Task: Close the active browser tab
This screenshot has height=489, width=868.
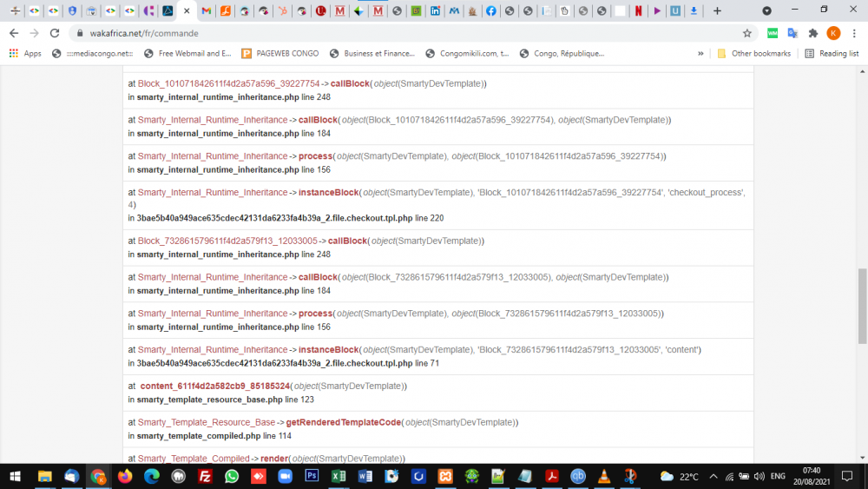Action: click(x=187, y=10)
